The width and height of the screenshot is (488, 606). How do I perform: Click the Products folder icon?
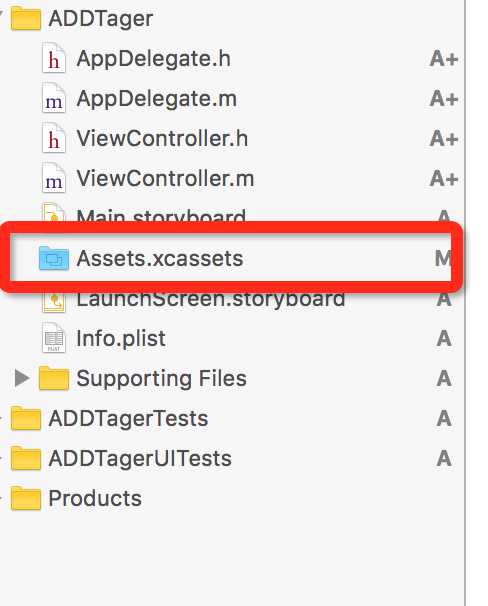[26, 498]
